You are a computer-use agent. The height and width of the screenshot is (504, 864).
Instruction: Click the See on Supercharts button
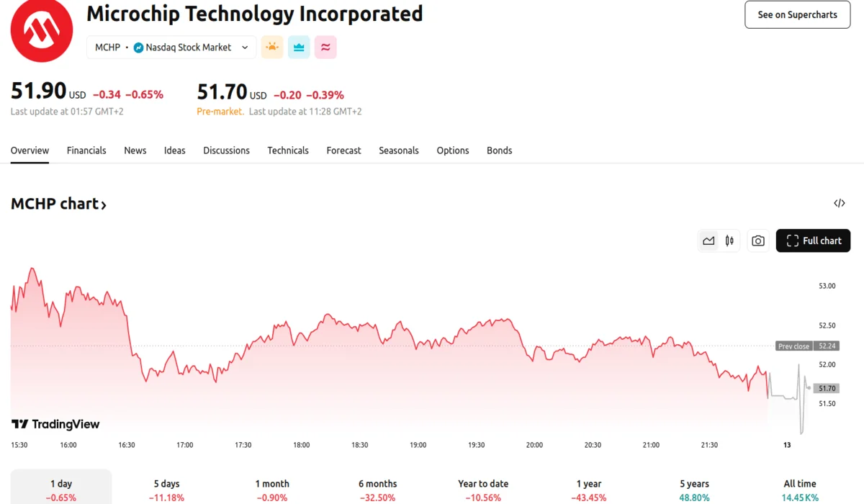click(x=797, y=14)
